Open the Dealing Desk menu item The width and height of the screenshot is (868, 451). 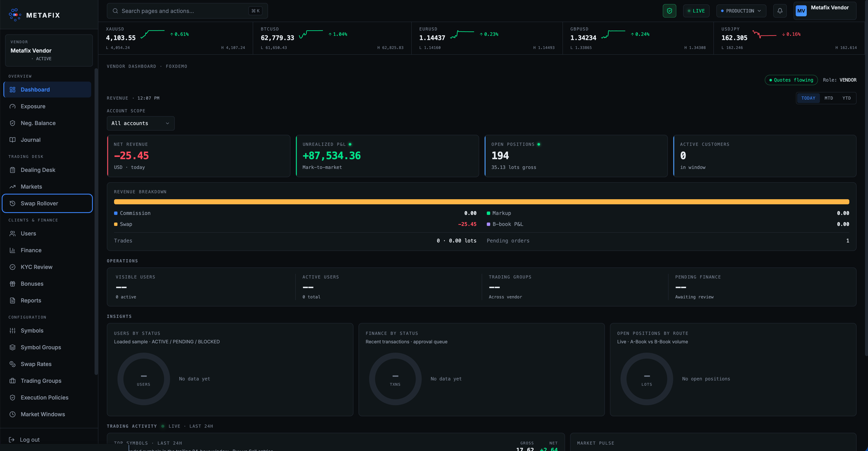pyautogui.click(x=47, y=170)
